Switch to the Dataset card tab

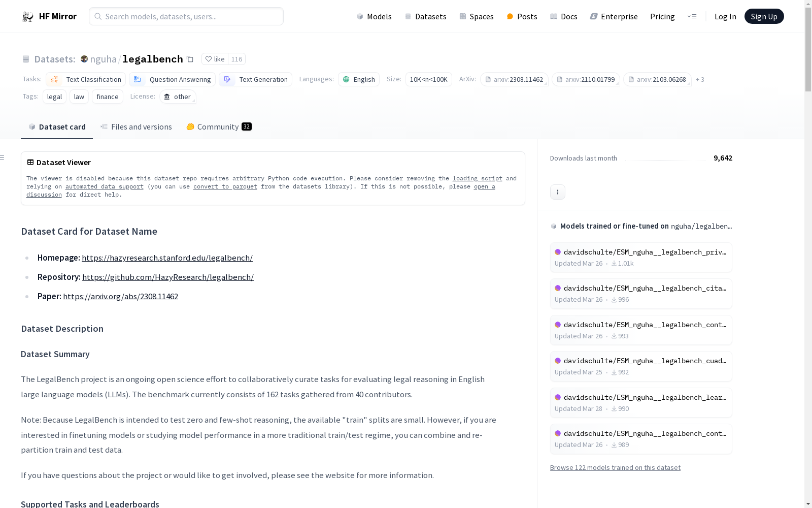(x=57, y=127)
